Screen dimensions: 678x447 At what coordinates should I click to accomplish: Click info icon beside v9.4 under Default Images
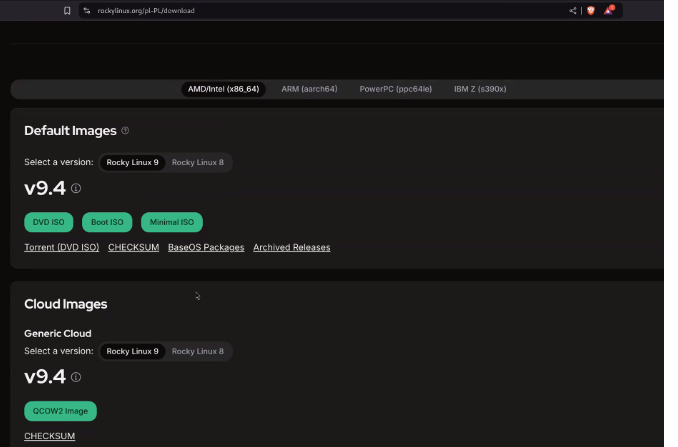pyautogui.click(x=76, y=188)
